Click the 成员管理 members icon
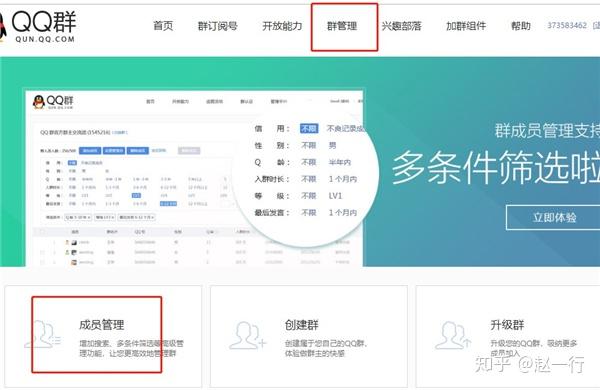 click(42, 335)
